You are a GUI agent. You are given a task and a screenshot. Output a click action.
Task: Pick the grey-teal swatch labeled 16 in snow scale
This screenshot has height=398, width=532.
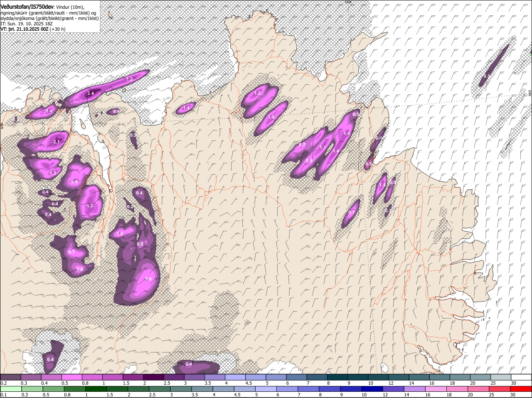440,377
